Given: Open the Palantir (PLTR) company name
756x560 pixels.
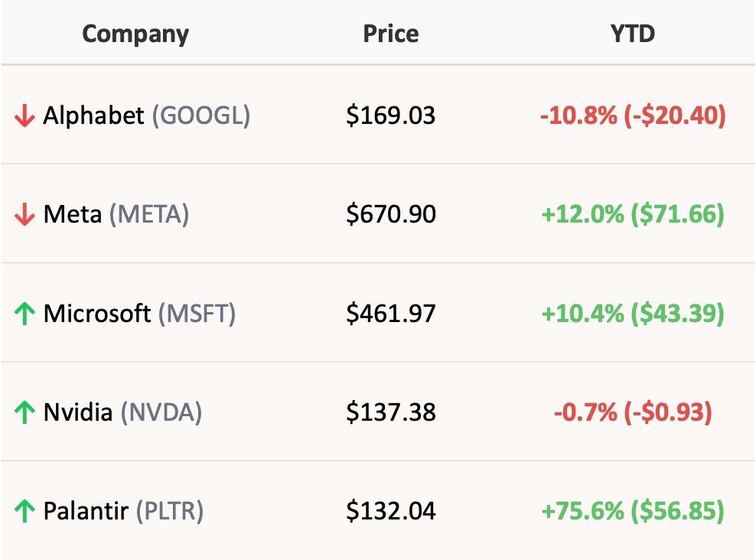Looking at the screenshot, I should 123,510.
